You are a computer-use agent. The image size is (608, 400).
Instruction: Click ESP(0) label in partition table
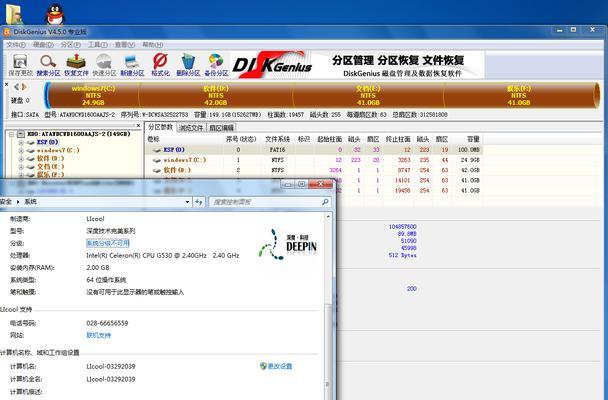[174, 150]
